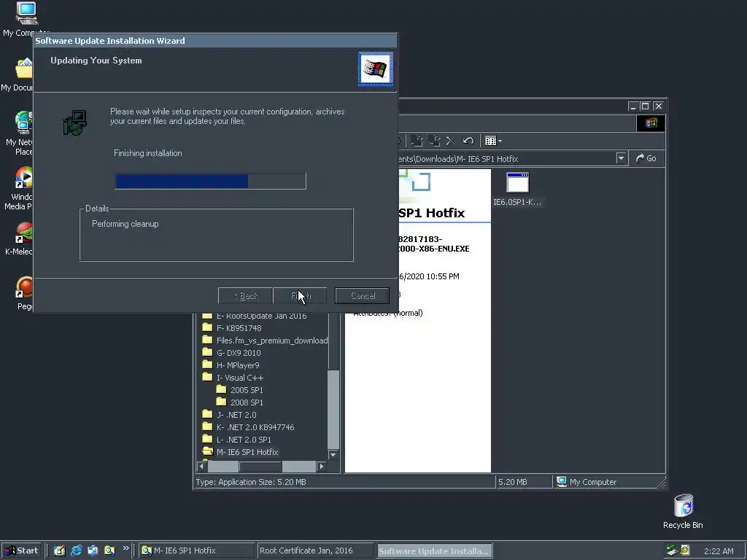Switch to M- IE6 SP1 Hotfix taskbar button
This screenshot has width=747, height=560.
point(196,551)
